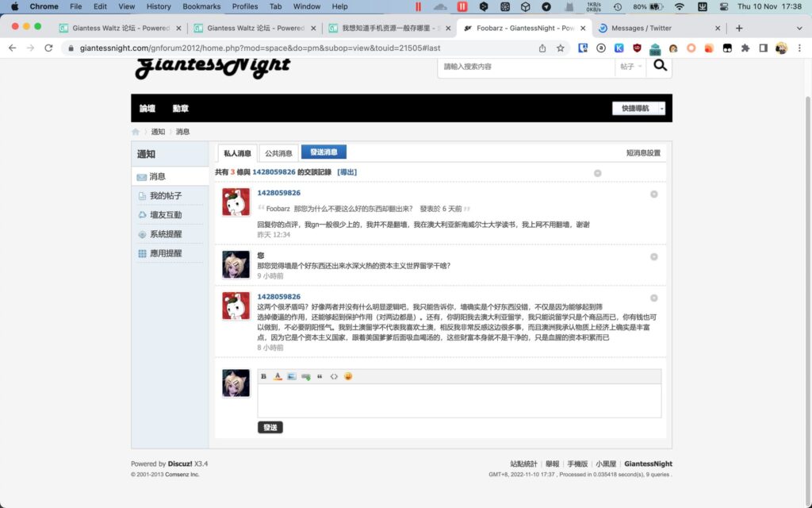
Task: Click the code brackets icon in editor
Action: pos(334,376)
